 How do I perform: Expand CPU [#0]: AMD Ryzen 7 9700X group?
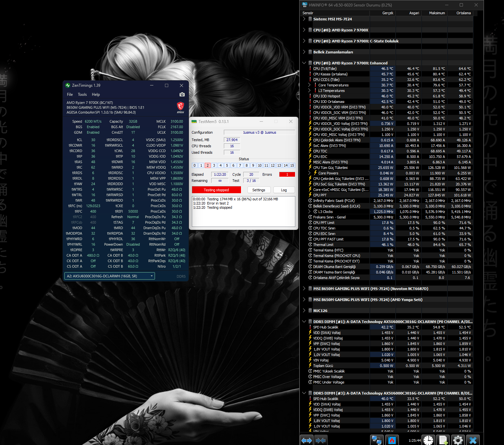pyautogui.click(x=304, y=30)
